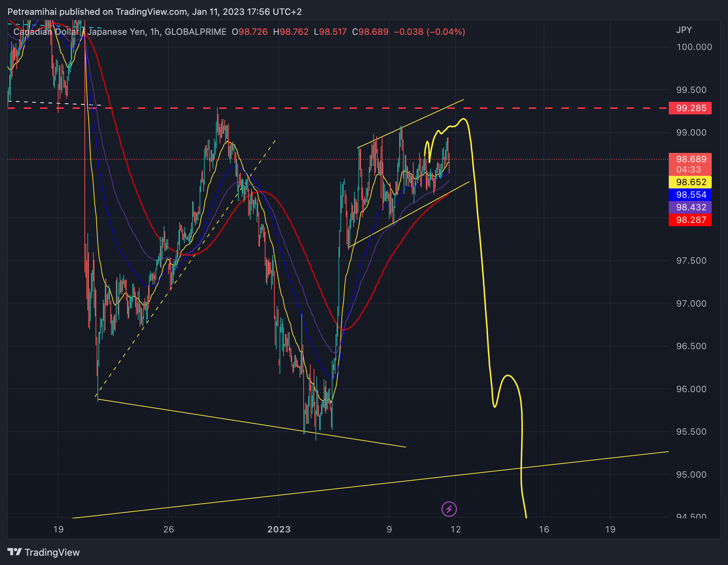The width and height of the screenshot is (728, 565).
Task: Click the 04:33 countdown timer label
Action: [689, 170]
